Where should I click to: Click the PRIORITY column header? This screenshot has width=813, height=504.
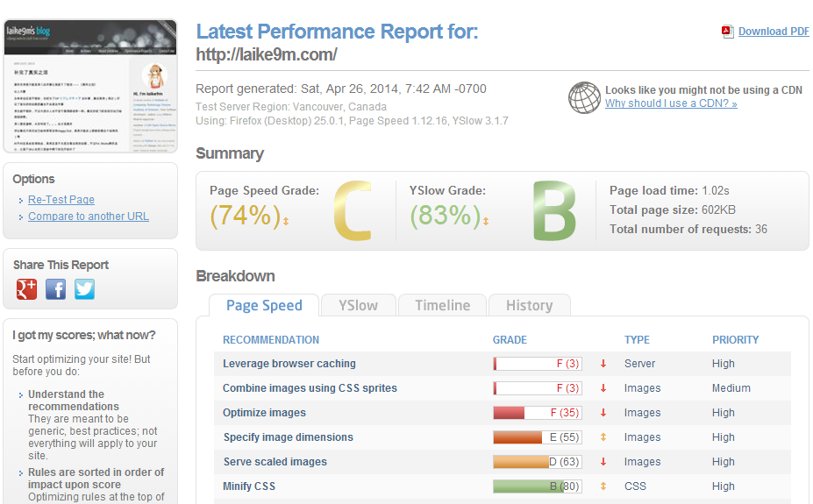pos(735,340)
